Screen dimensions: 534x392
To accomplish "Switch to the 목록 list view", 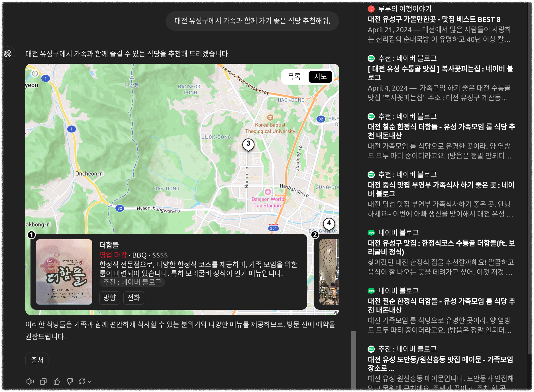I will pyautogui.click(x=294, y=77).
